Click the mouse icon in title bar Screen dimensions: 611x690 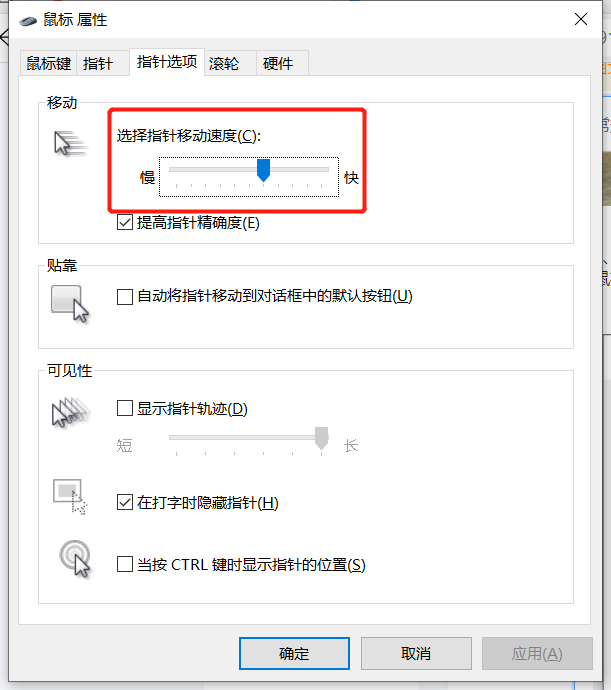click(x=28, y=21)
